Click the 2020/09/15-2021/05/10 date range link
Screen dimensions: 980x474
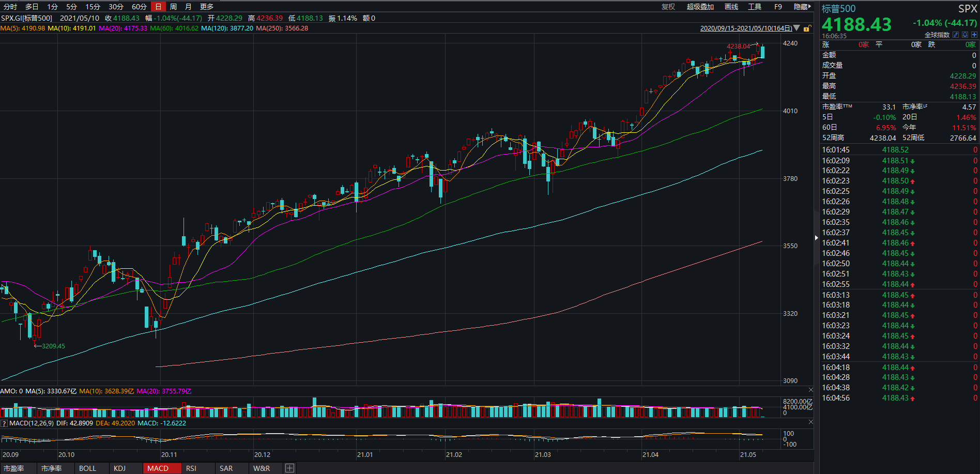click(746, 28)
